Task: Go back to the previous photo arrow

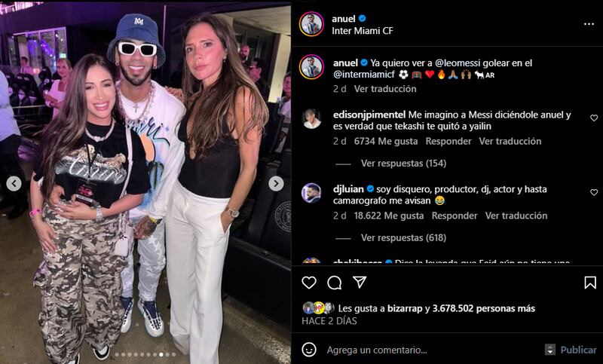Action: (x=14, y=184)
